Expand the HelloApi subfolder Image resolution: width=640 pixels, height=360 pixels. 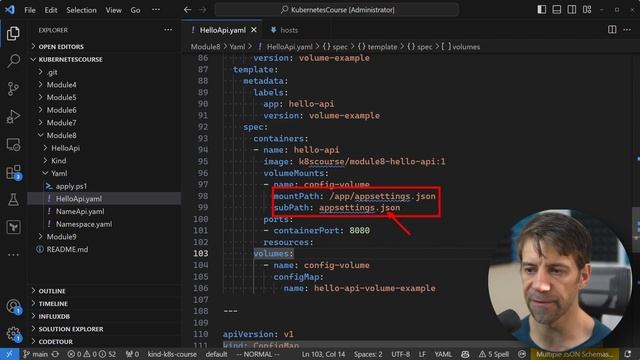pyautogui.click(x=104, y=148)
